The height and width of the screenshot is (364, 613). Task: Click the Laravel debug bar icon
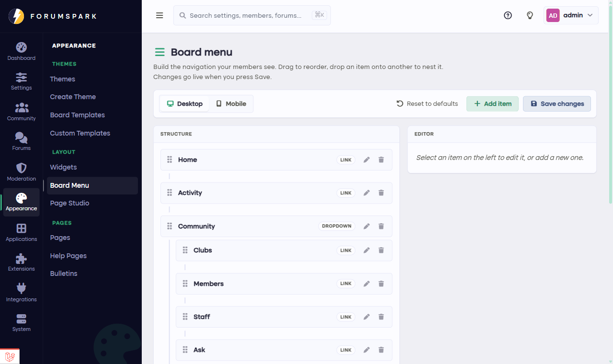(10, 356)
